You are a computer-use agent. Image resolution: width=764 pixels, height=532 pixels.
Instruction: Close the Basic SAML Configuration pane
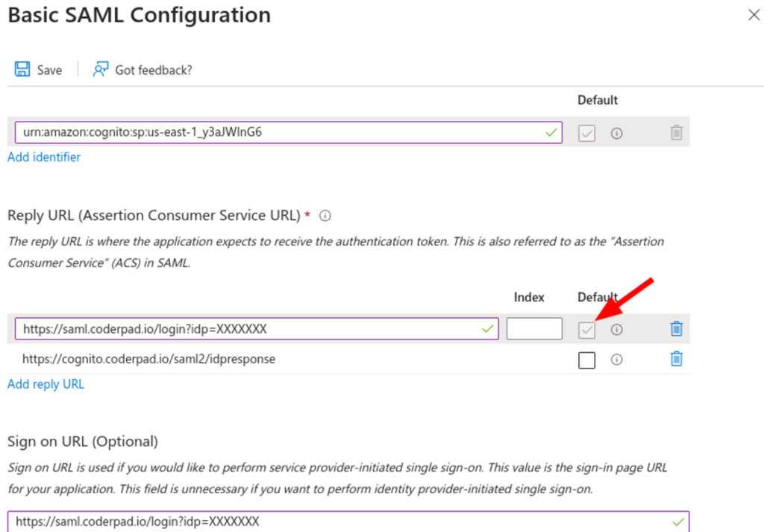pos(754,14)
